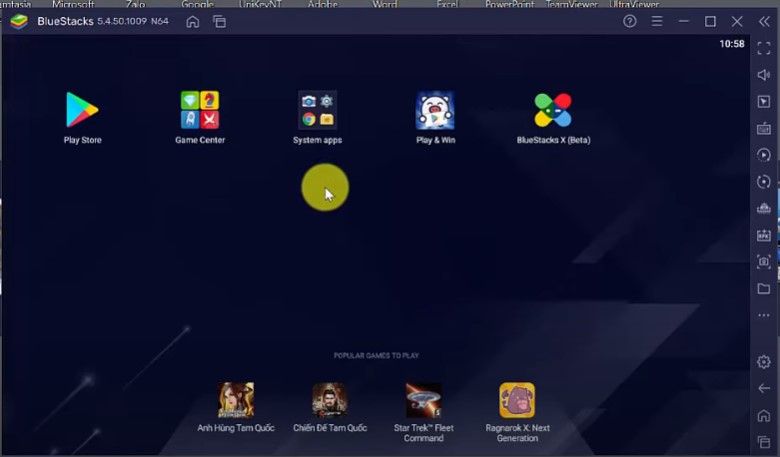780x457 pixels.
Task: Click the volume speaker icon in sidebar
Action: [764, 75]
